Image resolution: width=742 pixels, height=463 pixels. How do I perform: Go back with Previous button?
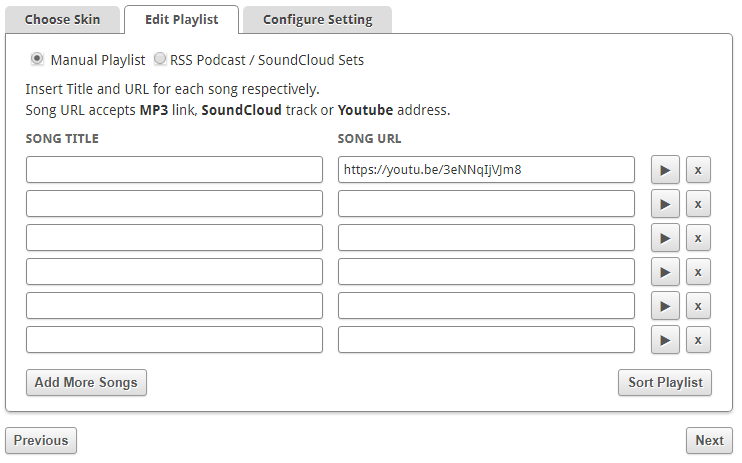[x=41, y=440]
